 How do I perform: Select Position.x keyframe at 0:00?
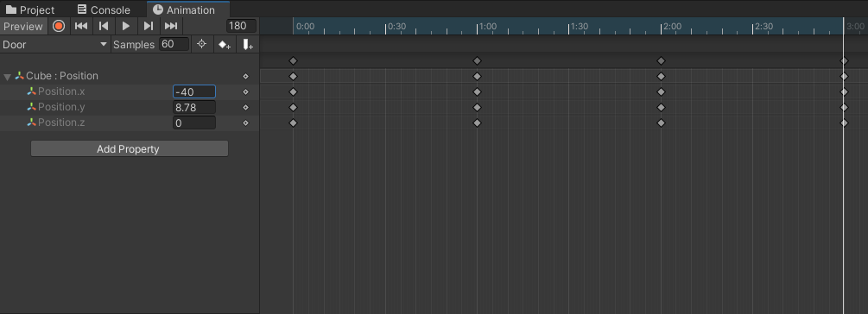[294, 91]
